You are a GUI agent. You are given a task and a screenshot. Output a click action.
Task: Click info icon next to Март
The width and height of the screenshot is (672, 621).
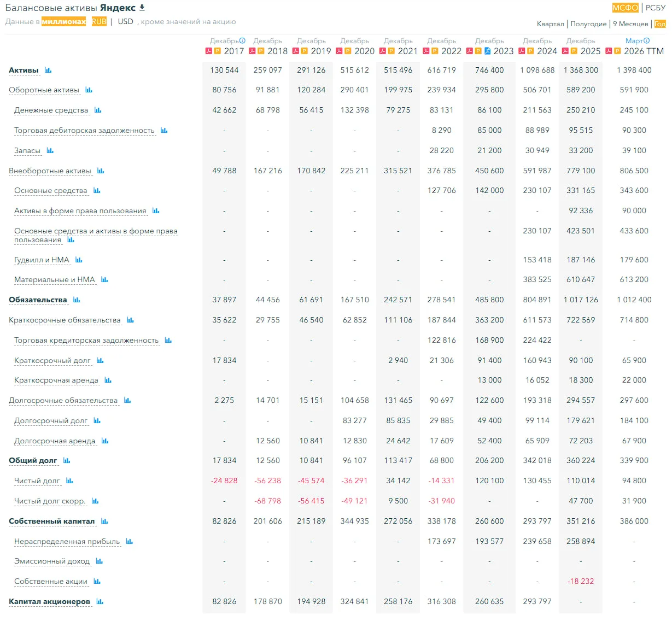[x=647, y=41]
